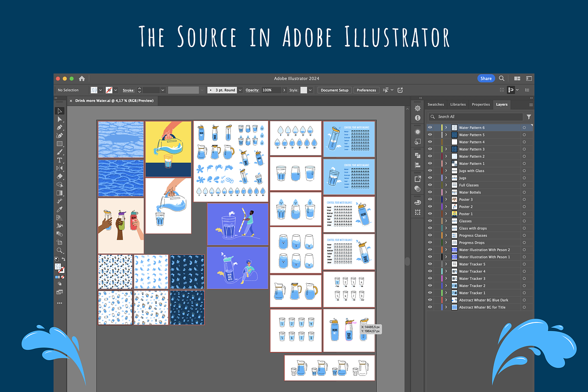Hide the Glass with drops layer
Viewport: 588px width, 392px height.
tap(430, 228)
